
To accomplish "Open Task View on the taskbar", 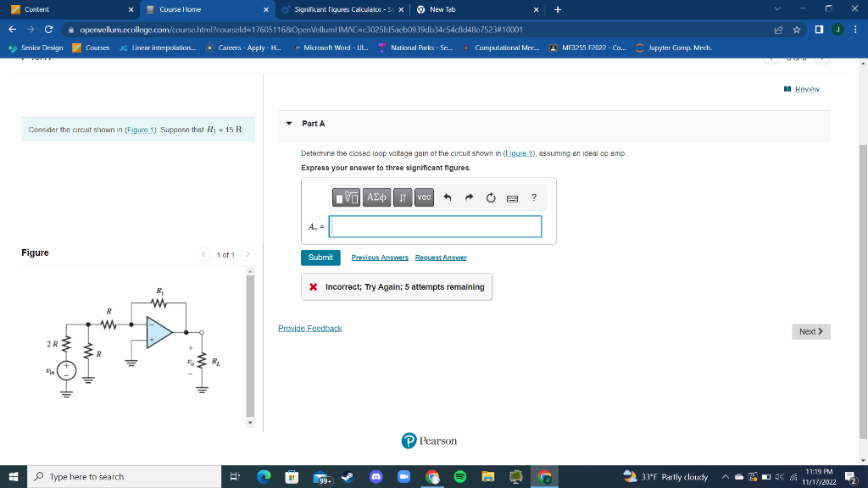I will 235,476.
